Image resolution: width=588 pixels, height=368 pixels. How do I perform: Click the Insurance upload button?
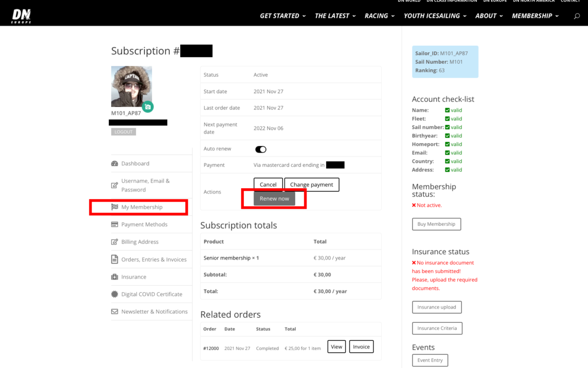437,307
